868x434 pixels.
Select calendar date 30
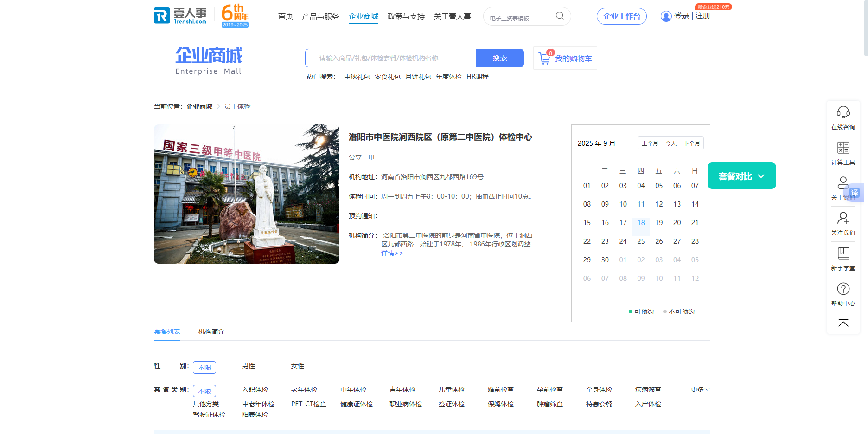(605, 260)
